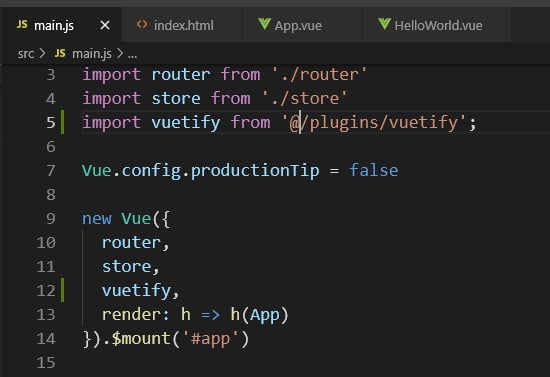The width and height of the screenshot is (550, 377).
Task: Click 'router,' on line 10
Action: pos(135,243)
